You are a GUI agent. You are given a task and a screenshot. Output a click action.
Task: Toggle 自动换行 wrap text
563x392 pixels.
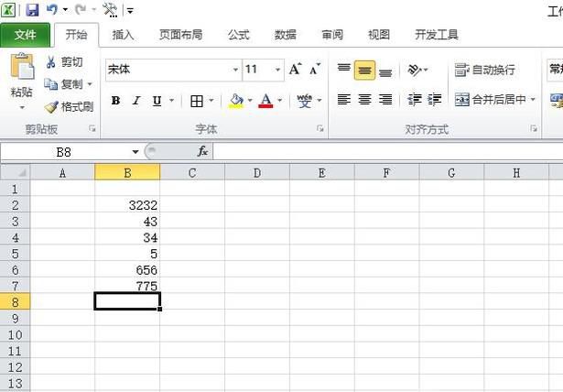point(484,70)
